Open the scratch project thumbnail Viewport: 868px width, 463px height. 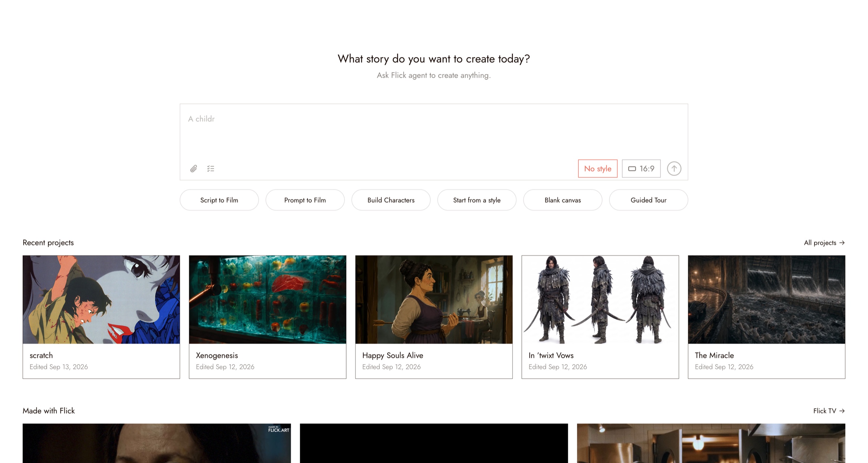pyautogui.click(x=101, y=299)
